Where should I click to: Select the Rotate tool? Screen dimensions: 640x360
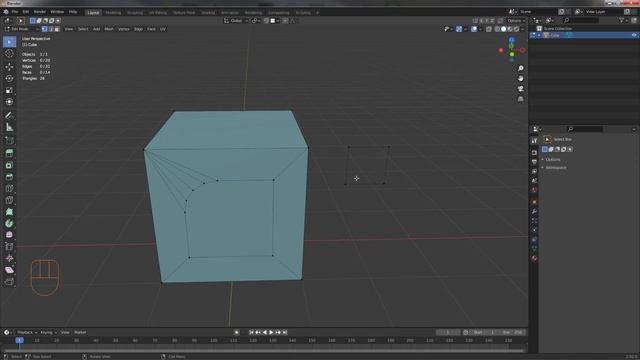[x=9, y=78]
